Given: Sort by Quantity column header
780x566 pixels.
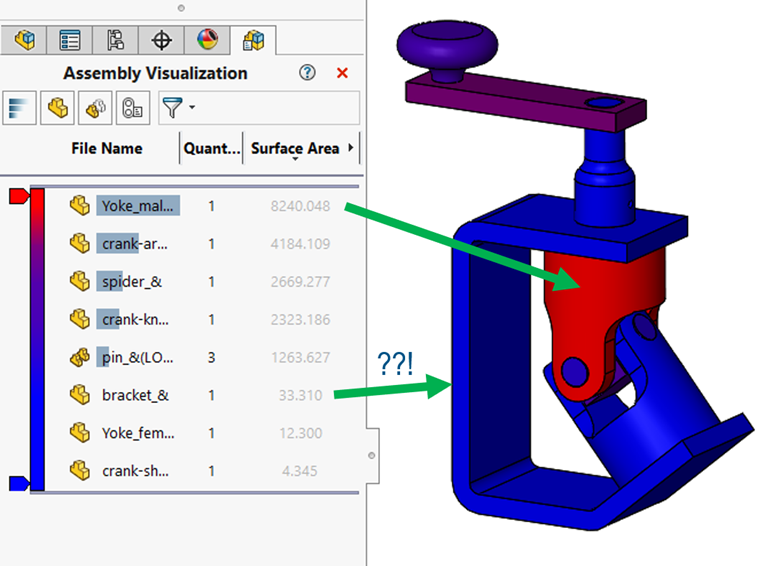Looking at the screenshot, I should tap(211, 148).
